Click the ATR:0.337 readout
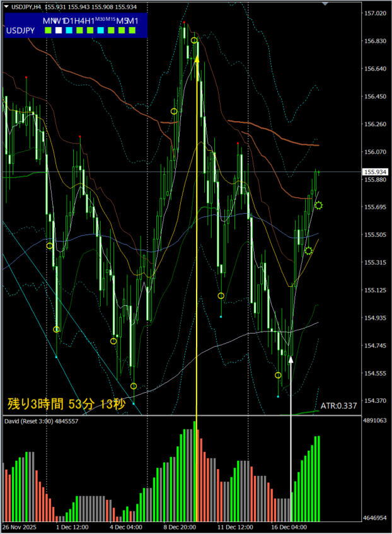This screenshot has width=392, height=534. 338,405
